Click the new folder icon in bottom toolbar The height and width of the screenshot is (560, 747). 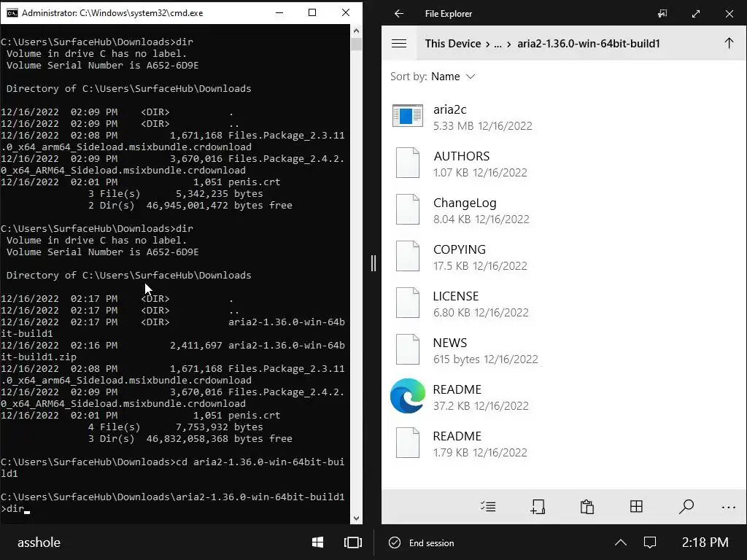click(538, 507)
